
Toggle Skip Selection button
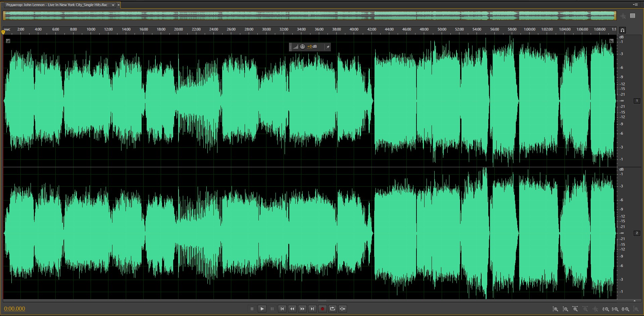pos(343,309)
